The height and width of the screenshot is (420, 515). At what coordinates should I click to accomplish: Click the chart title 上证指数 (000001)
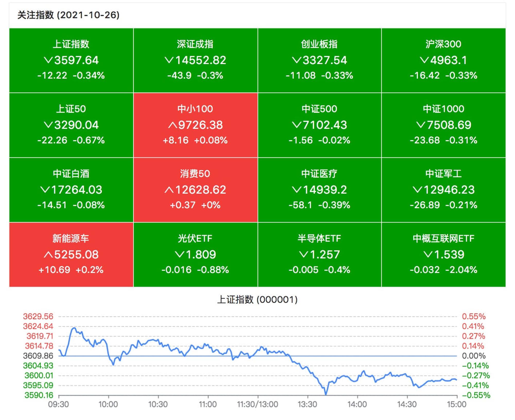click(257, 300)
